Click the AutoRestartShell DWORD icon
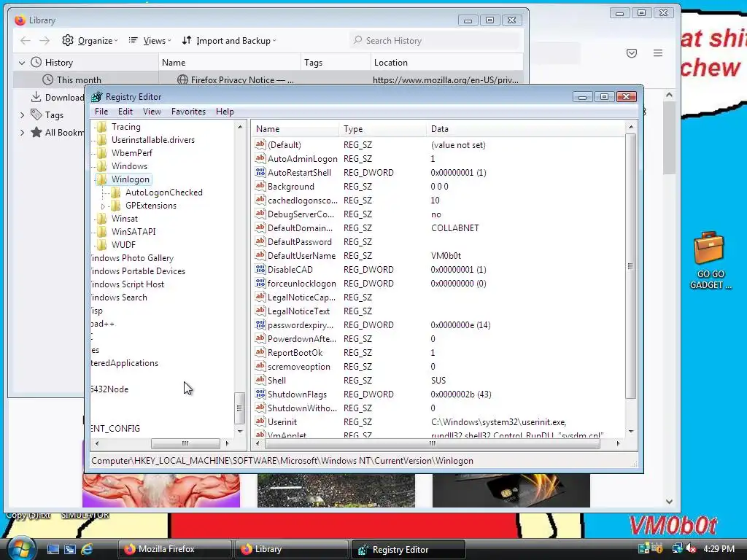This screenshot has height=560, width=747. click(260, 172)
